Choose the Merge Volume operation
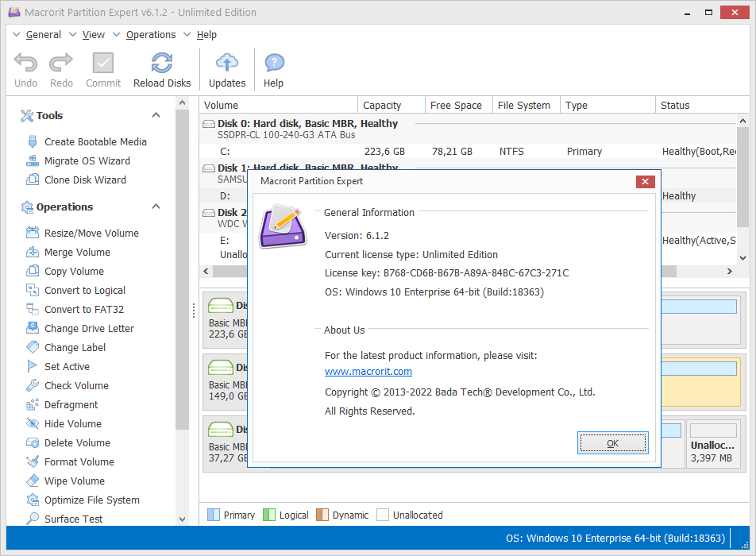Image resolution: width=756 pixels, height=556 pixels. tap(77, 253)
